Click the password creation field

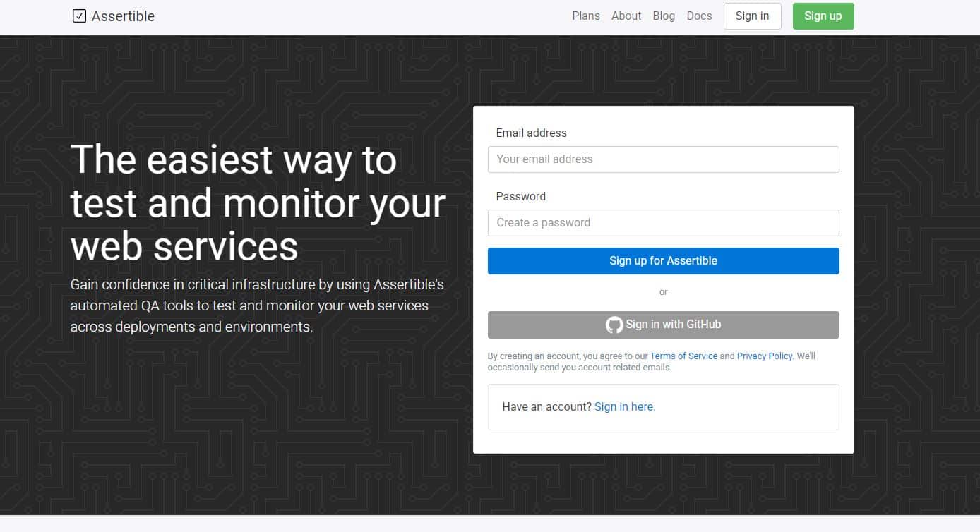click(x=663, y=222)
